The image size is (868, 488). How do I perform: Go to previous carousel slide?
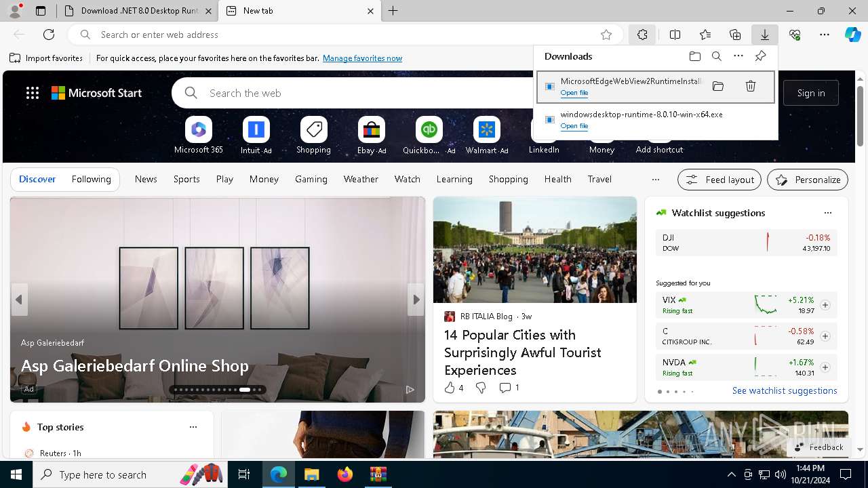[x=19, y=300]
